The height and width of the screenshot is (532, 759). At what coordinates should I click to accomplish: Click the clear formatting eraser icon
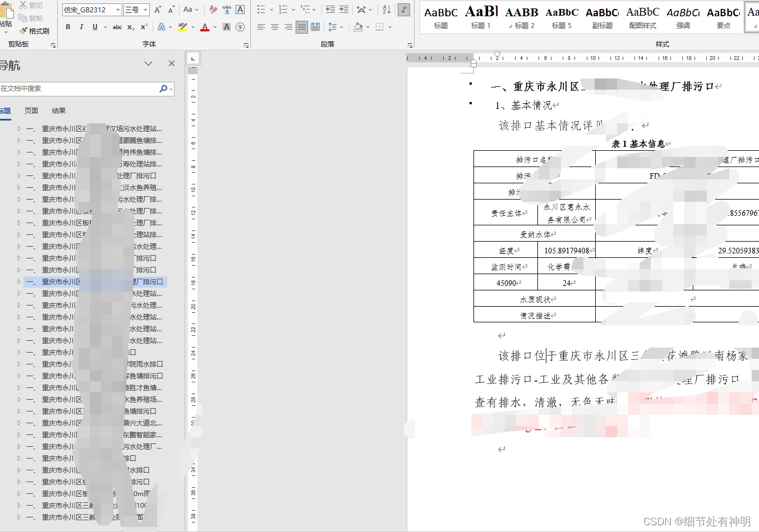tap(213, 10)
